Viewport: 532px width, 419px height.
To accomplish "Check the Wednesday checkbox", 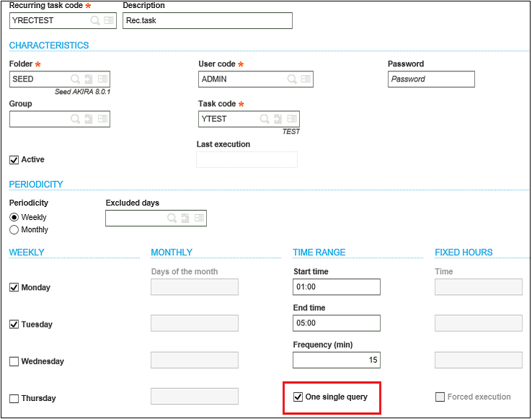I will (14, 361).
